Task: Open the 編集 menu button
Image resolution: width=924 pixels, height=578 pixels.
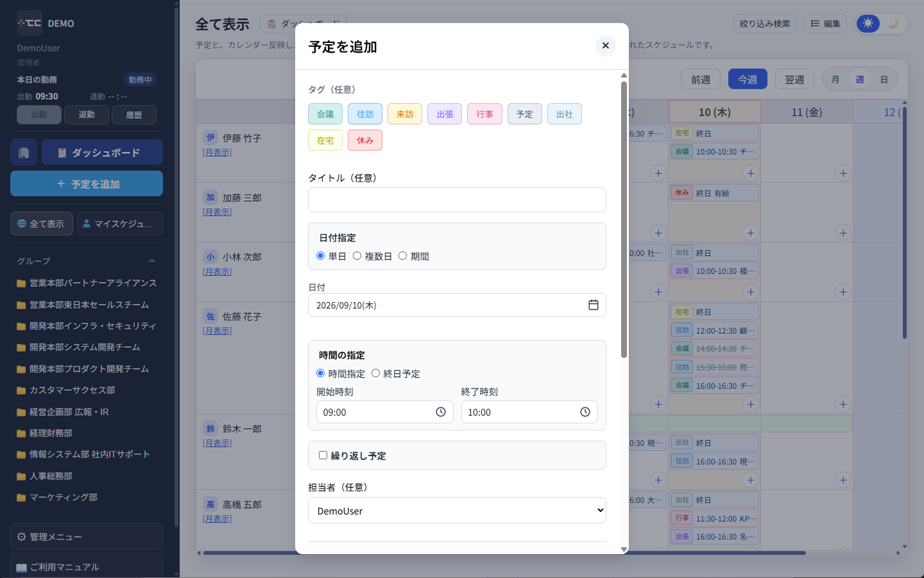Action: pyautogui.click(x=825, y=24)
